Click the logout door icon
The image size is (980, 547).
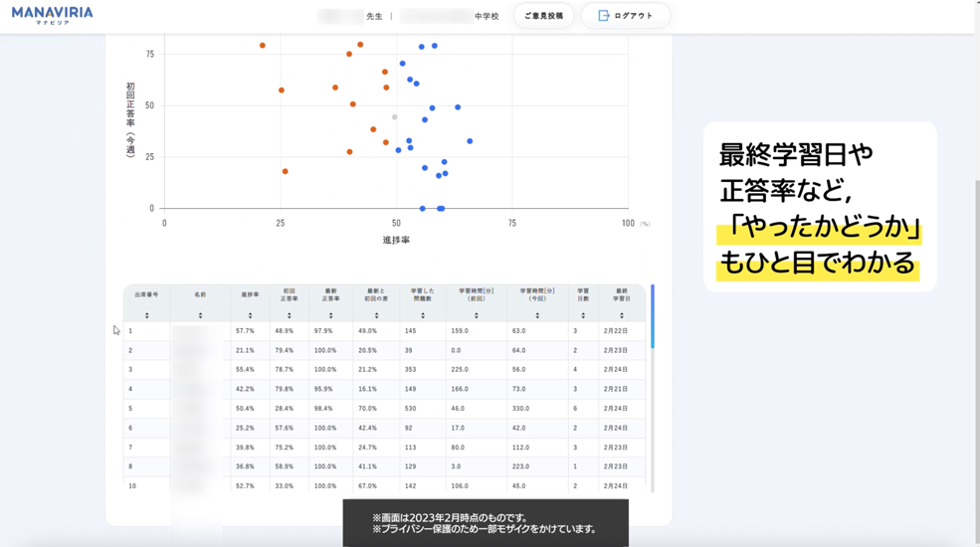point(603,16)
